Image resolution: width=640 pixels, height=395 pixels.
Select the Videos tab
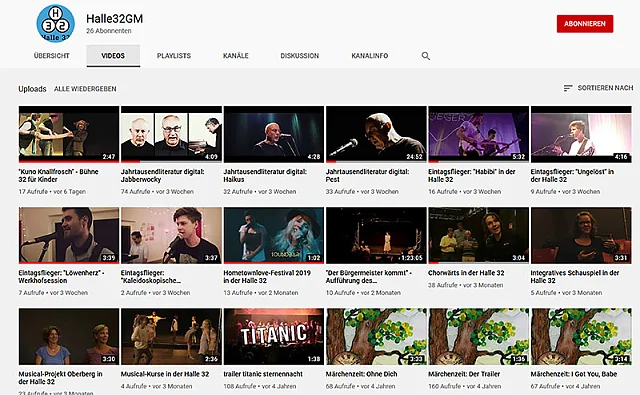[113, 56]
